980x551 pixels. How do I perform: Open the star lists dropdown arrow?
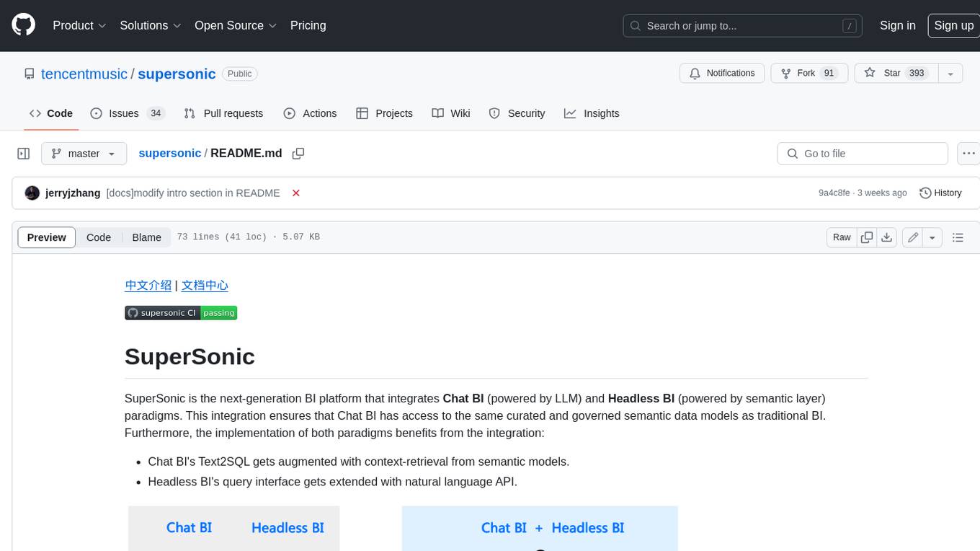click(950, 74)
